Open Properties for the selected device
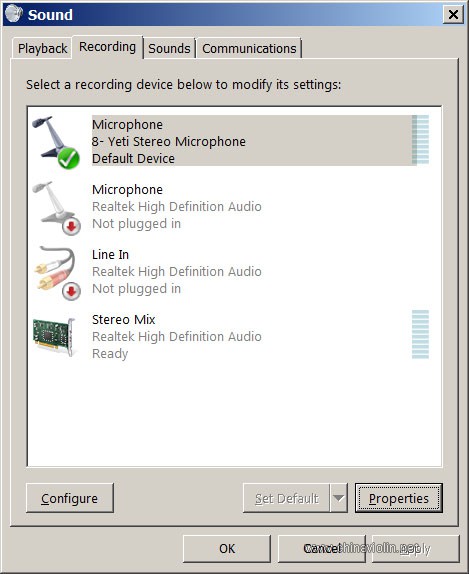The image size is (469, 574). 399,498
